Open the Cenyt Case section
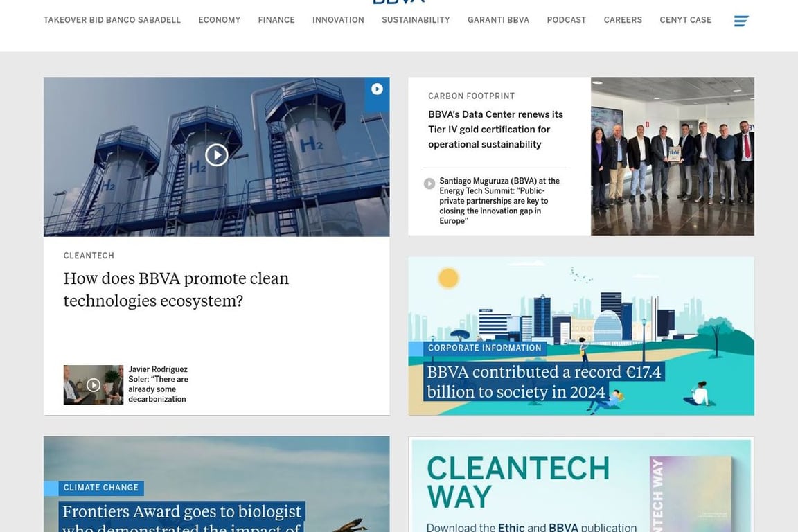This screenshot has height=532, width=798. coord(685,20)
